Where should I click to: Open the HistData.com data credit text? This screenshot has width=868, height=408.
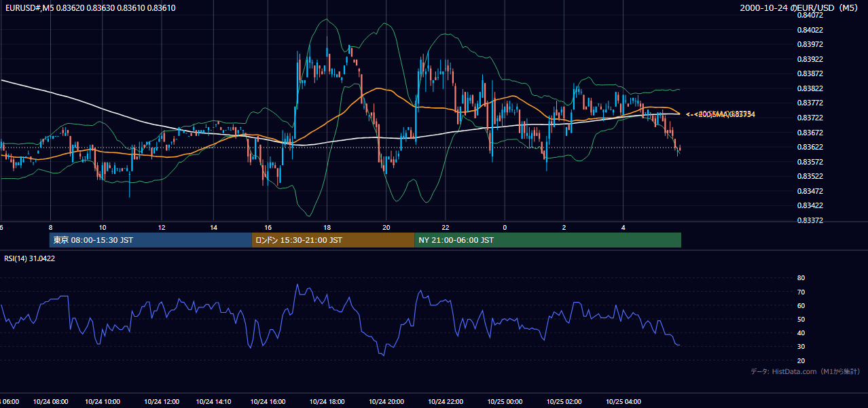tap(806, 372)
